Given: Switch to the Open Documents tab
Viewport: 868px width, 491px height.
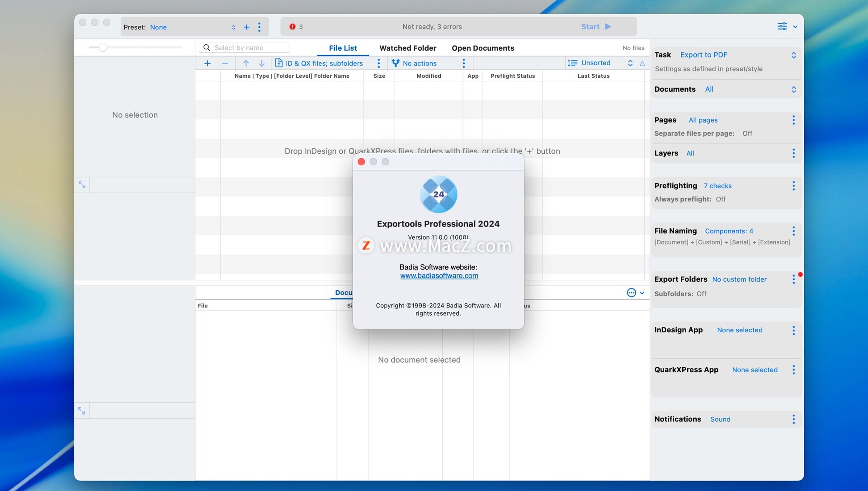Looking at the screenshot, I should 483,48.
